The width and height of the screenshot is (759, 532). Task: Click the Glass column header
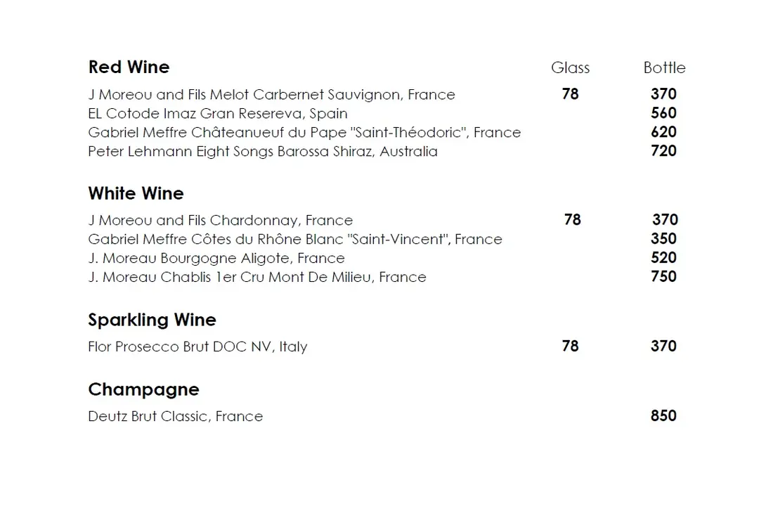(x=570, y=67)
